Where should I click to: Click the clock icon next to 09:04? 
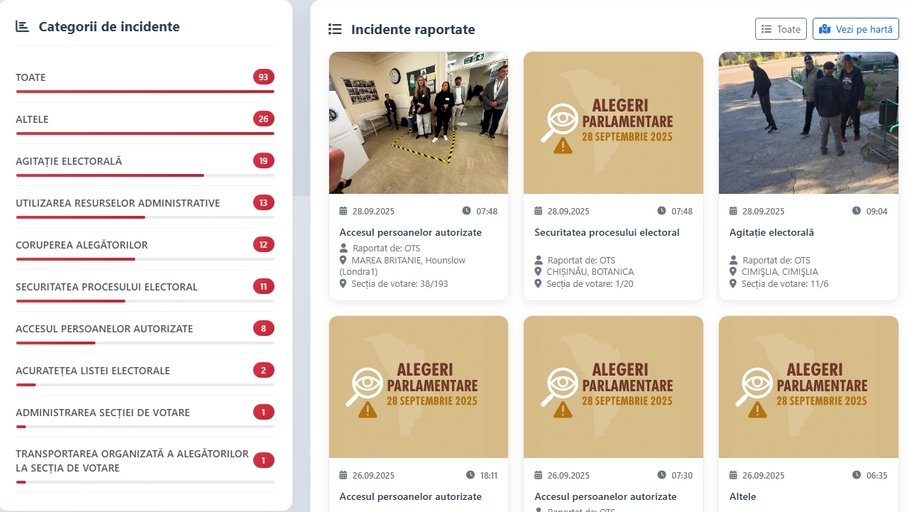[856, 211]
